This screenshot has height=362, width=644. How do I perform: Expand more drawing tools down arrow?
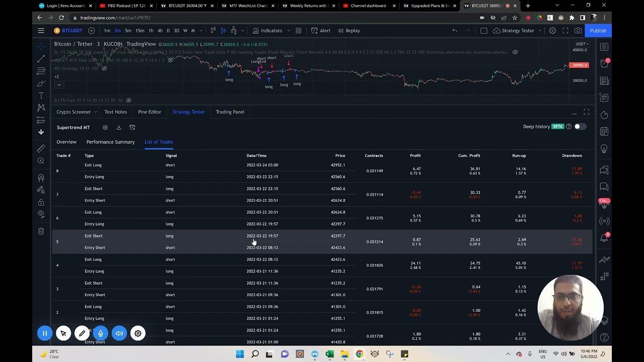pos(41,132)
